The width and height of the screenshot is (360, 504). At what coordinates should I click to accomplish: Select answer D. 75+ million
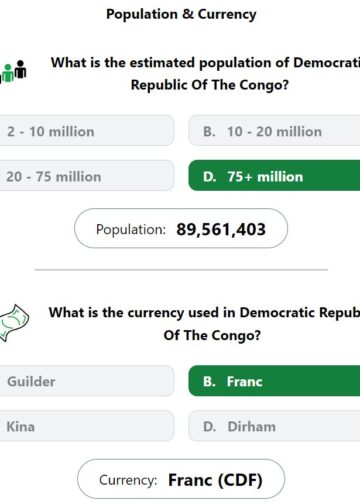274,176
